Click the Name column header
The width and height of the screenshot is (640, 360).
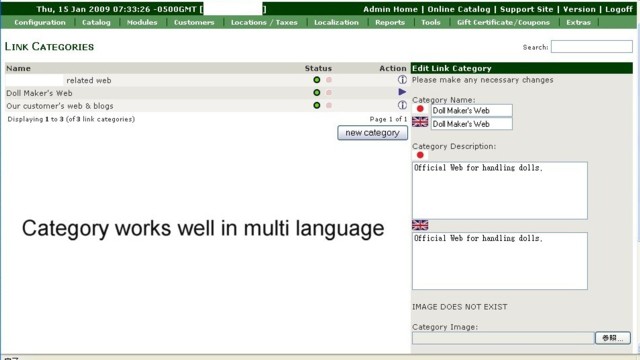click(18, 68)
